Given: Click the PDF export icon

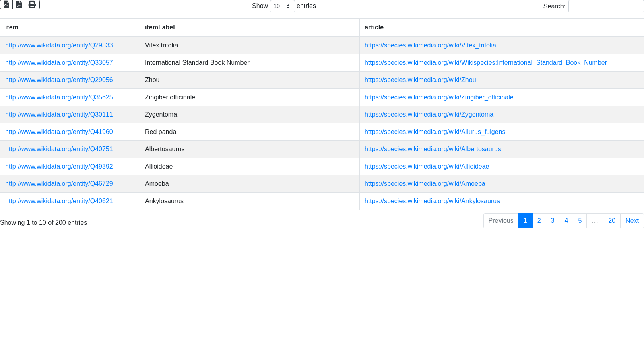Looking at the screenshot, I should tap(19, 5).
